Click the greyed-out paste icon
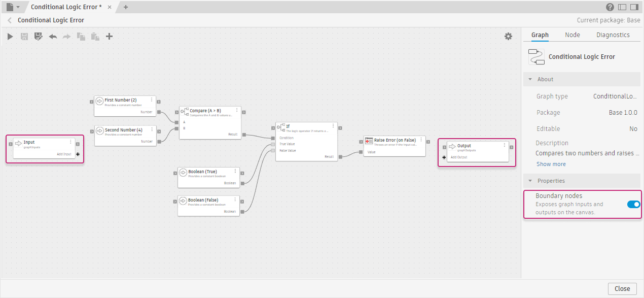This screenshot has width=644, height=298. (95, 37)
